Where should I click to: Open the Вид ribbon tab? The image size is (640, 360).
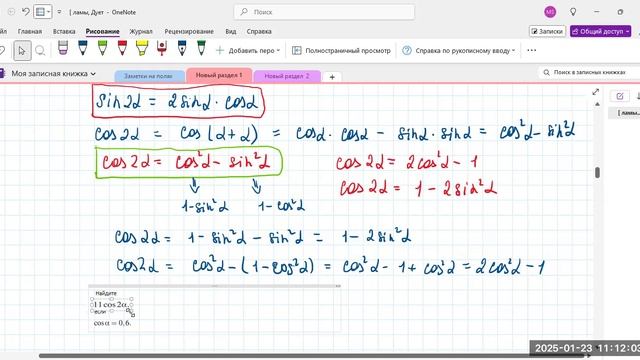pyautogui.click(x=231, y=31)
